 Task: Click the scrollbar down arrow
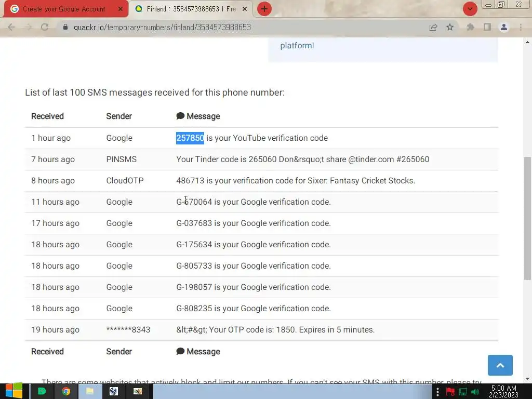527,379
